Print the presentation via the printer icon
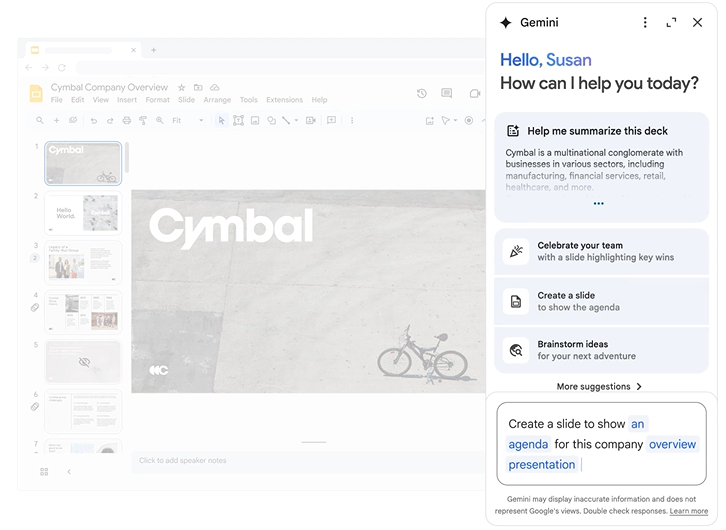Image resolution: width=726 pixels, height=530 pixels. [x=126, y=120]
